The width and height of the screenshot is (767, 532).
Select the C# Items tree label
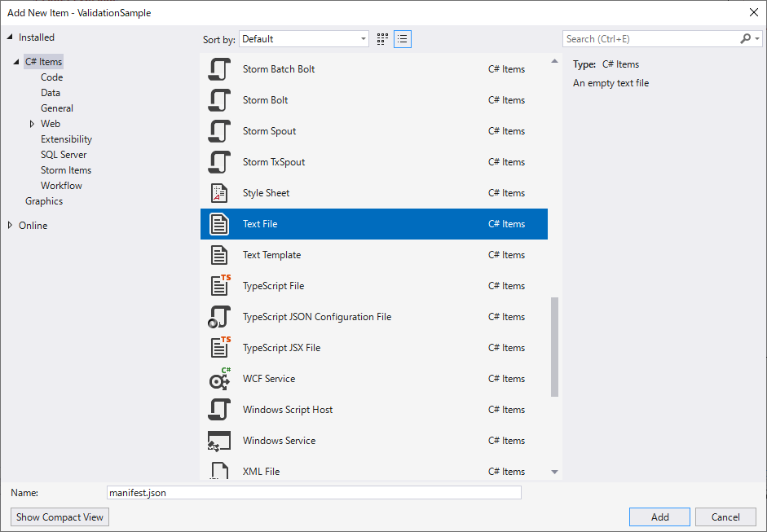coord(43,62)
